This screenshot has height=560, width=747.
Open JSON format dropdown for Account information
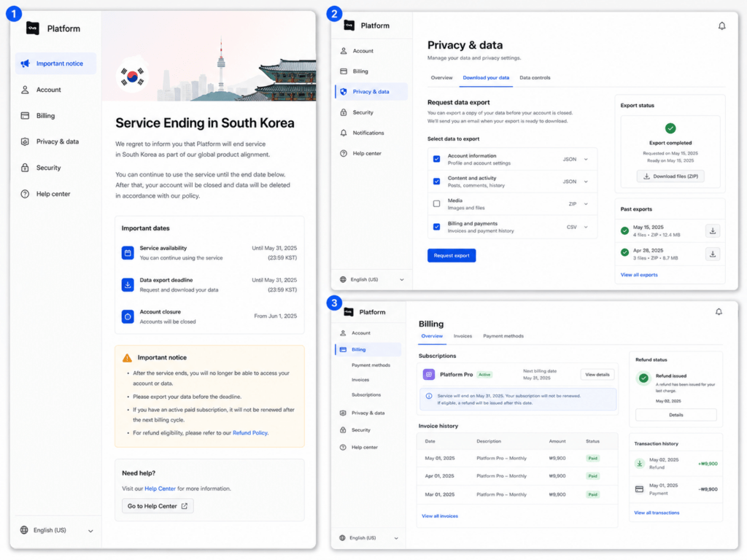tap(575, 159)
